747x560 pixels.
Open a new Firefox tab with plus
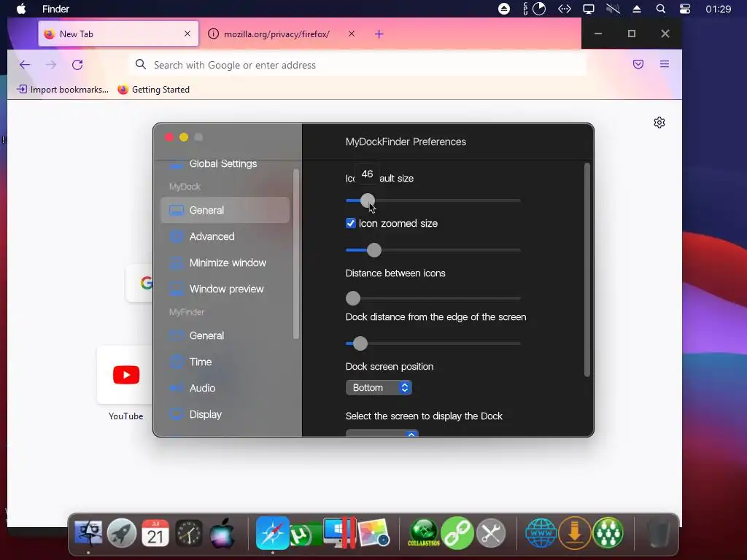click(x=379, y=34)
